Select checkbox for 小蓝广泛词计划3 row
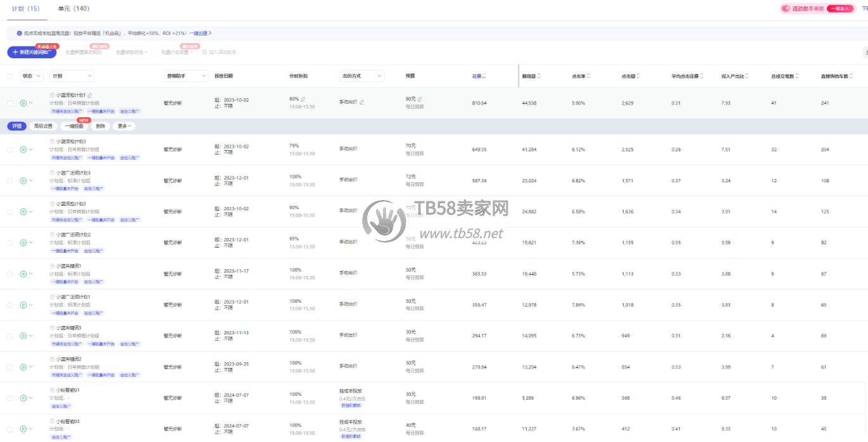Screen dimensions: 868x442 click(x=9, y=180)
